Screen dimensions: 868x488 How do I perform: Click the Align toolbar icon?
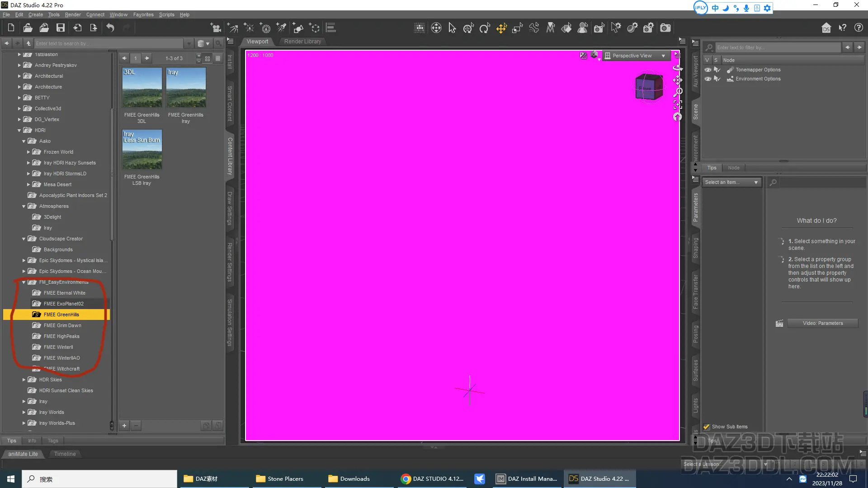(x=331, y=28)
